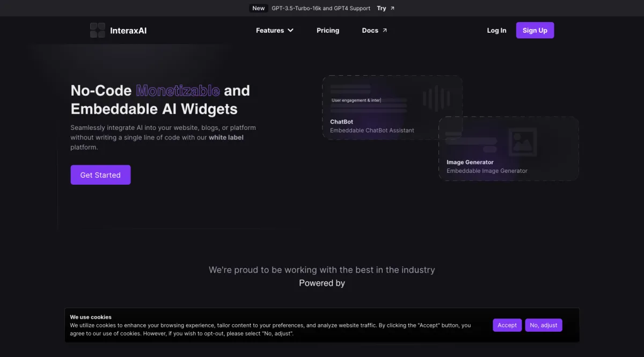The height and width of the screenshot is (357, 644).
Task: Go to the Pricing page
Action: (x=328, y=31)
